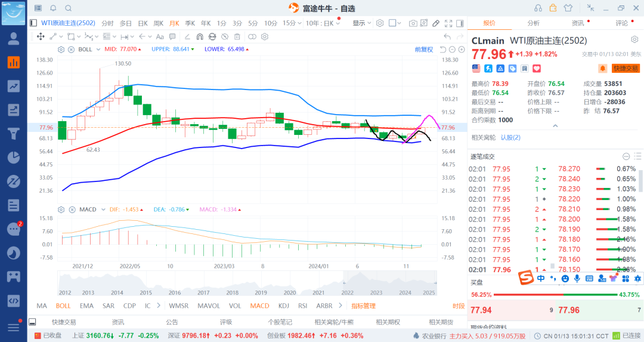
Task: Enable the KDJ sub-chart indicator
Action: click(283, 306)
